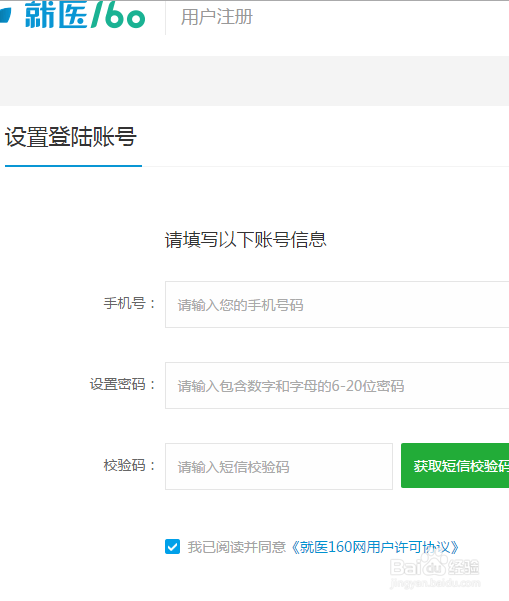Focus the 设置密码 password field
The width and height of the screenshot is (509, 601).
(x=337, y=386)
